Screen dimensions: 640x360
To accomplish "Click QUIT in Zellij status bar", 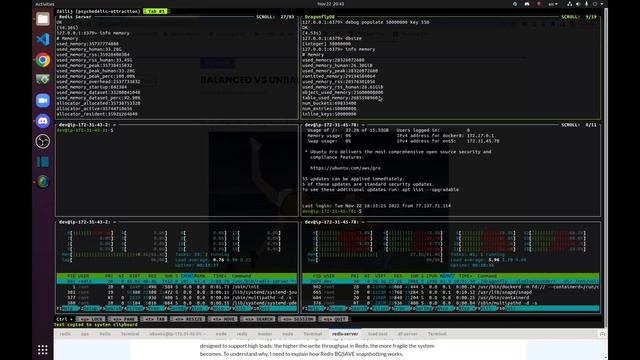I will (x=334, y=319).
